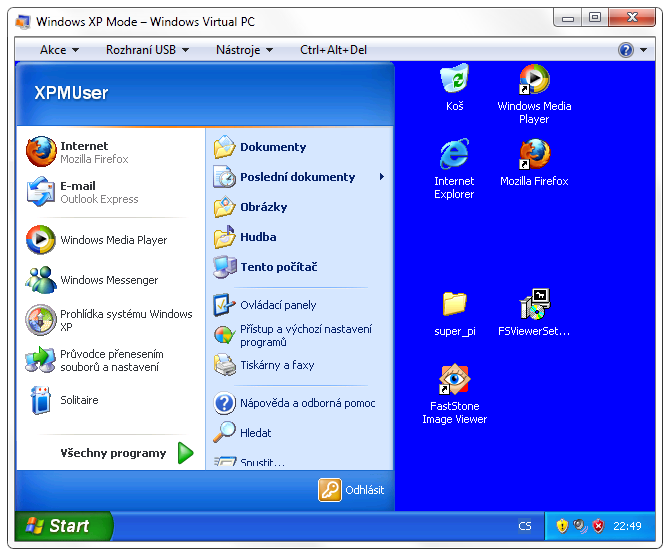
Task: Click the CS language indicator on taskbar
Action: [525, 526]
